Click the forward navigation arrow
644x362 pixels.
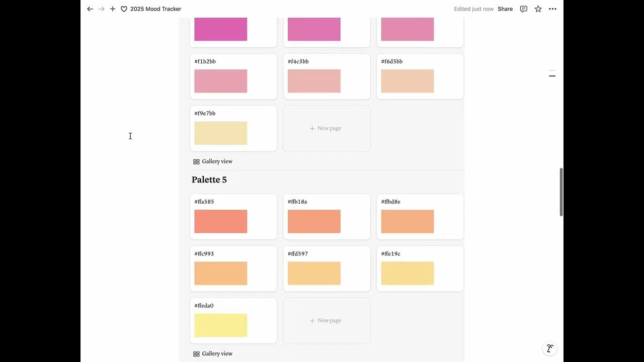click(101, 9)
